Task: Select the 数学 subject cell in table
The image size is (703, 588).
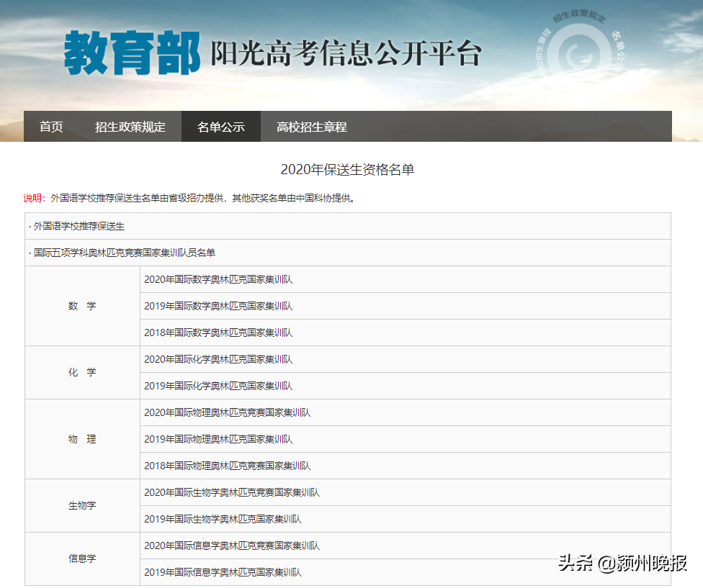Action: coord(81,306)
